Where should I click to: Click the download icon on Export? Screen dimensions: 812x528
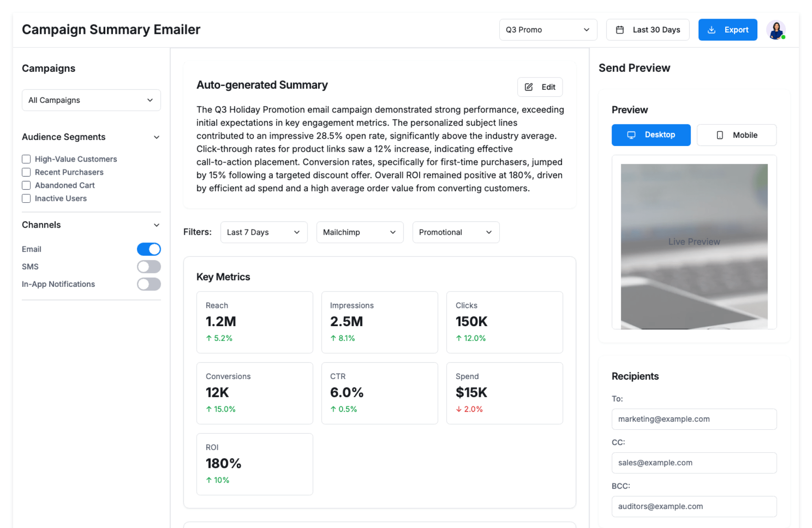pyautogui.click(x=712, y=30)
